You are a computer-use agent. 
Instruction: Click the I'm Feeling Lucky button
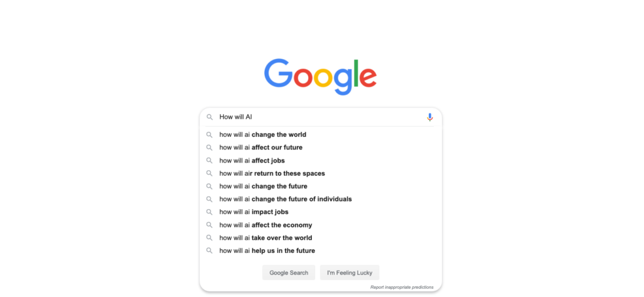click(x=350, y=273)
